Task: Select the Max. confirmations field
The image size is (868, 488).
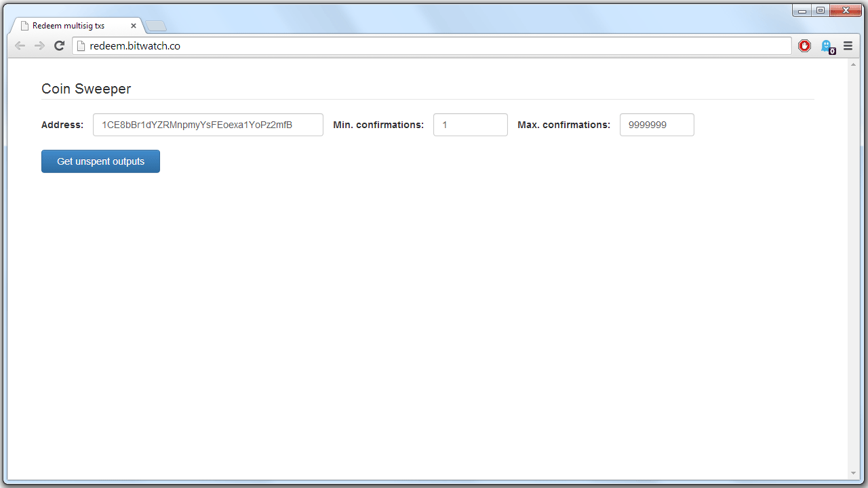Action: (x=656, y=125)
